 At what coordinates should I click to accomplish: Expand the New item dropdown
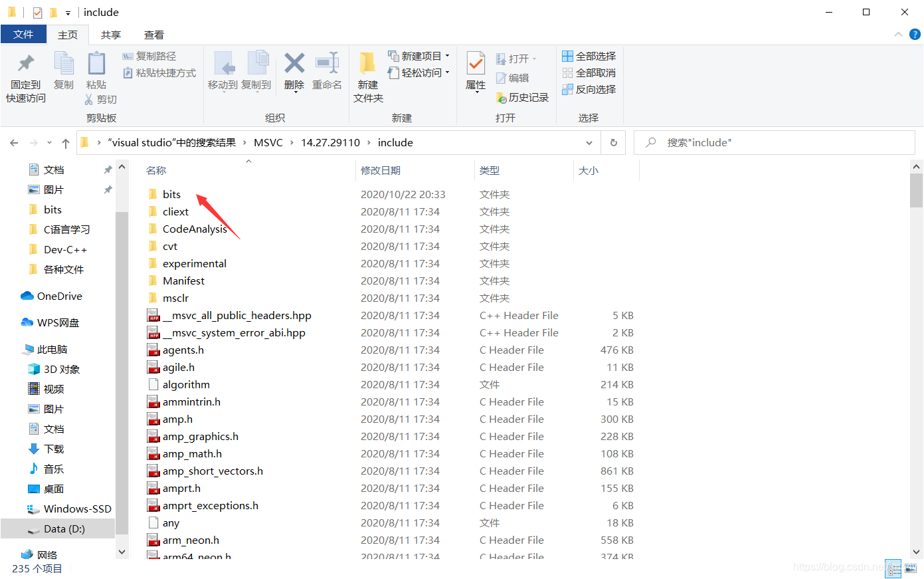pos(447,56)
